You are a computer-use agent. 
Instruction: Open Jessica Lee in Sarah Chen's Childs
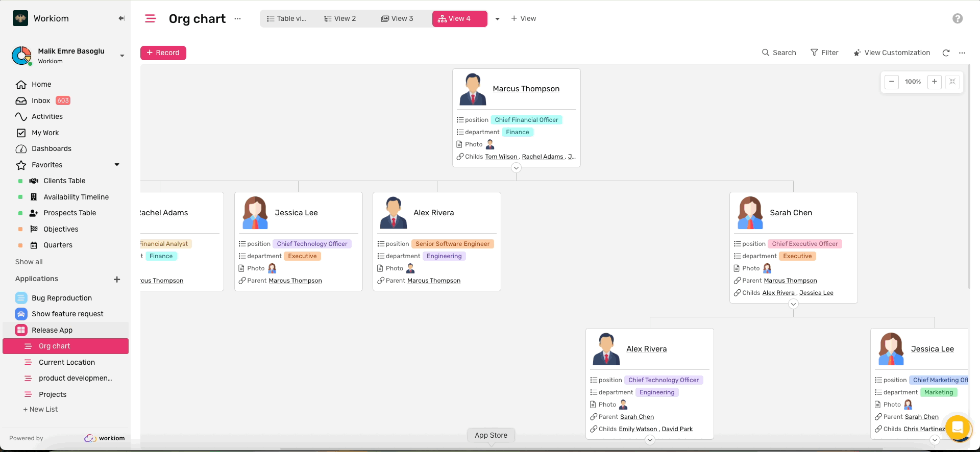coord(816,293)
